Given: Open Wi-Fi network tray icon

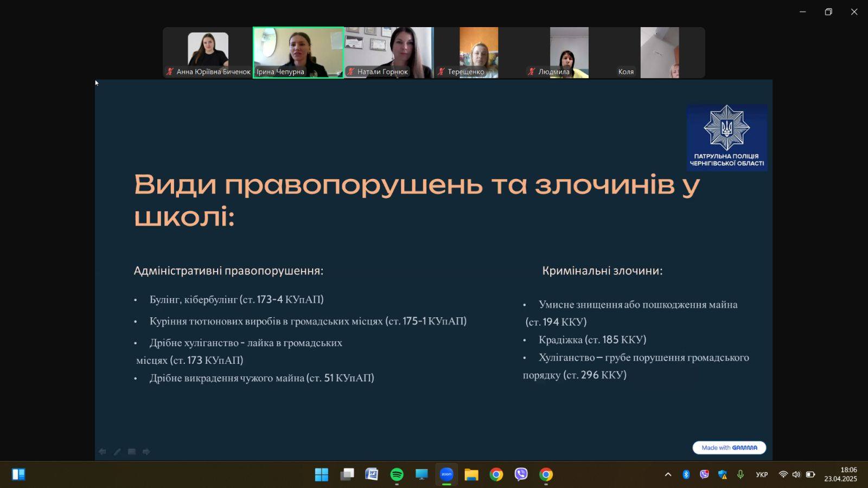Looking at the screenshot, I should [x=783, y=474].
